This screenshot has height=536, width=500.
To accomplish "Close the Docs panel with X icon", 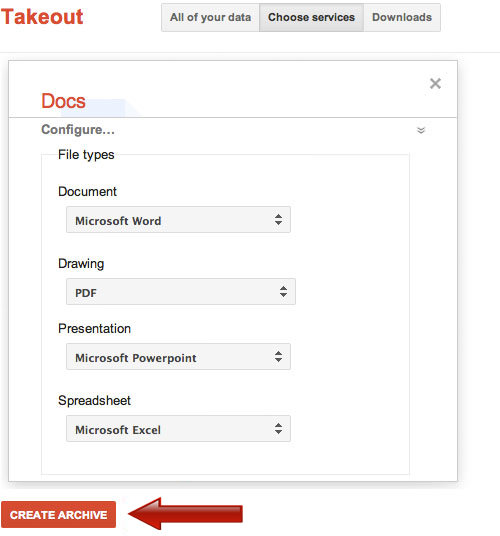I will [435, 83].
